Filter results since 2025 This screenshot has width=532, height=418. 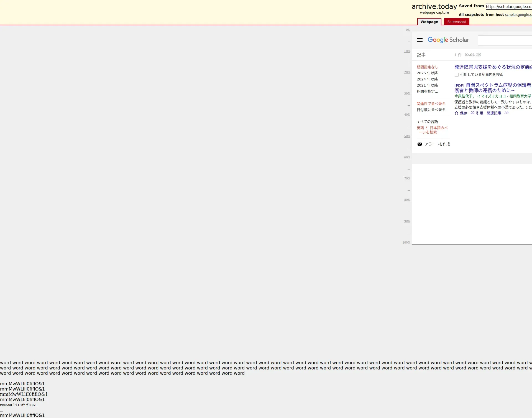point(427,73)
